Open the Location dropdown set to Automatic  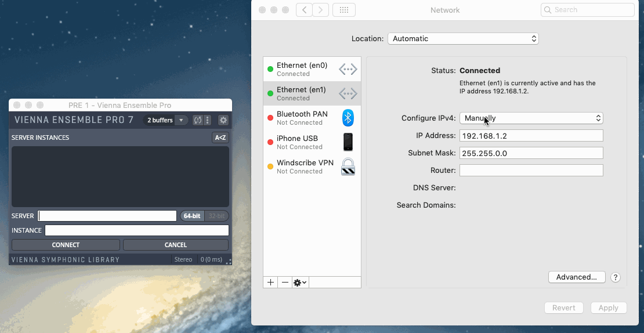point(463,39)
